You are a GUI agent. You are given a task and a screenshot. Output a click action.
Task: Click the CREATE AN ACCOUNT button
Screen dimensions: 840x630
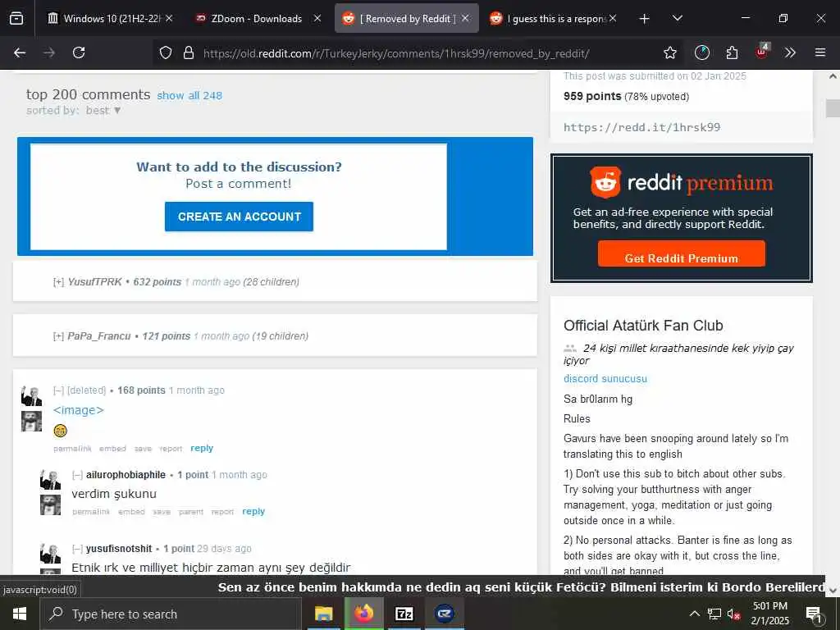[239, 217]
